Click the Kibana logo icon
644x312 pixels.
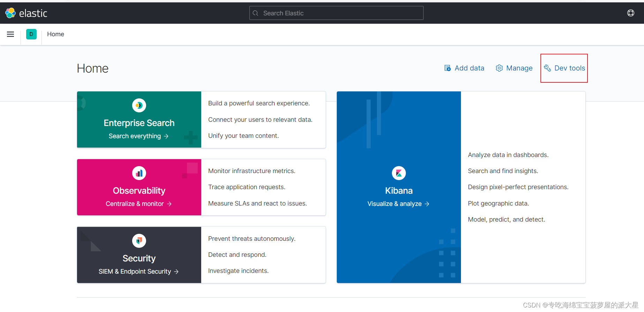399,173
